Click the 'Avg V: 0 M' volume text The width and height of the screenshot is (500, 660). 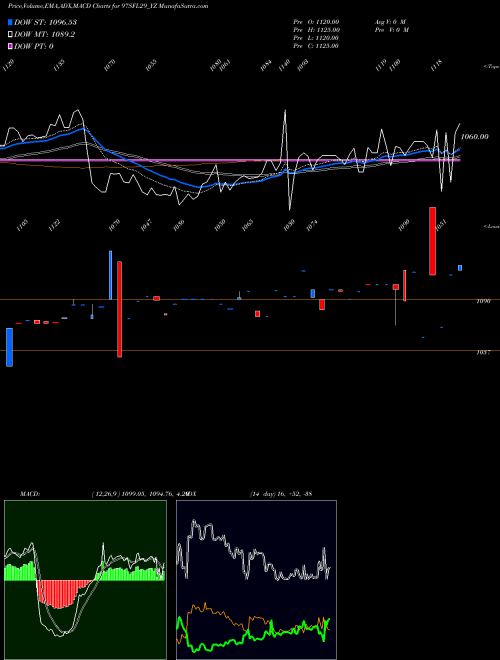pos(390,21)
